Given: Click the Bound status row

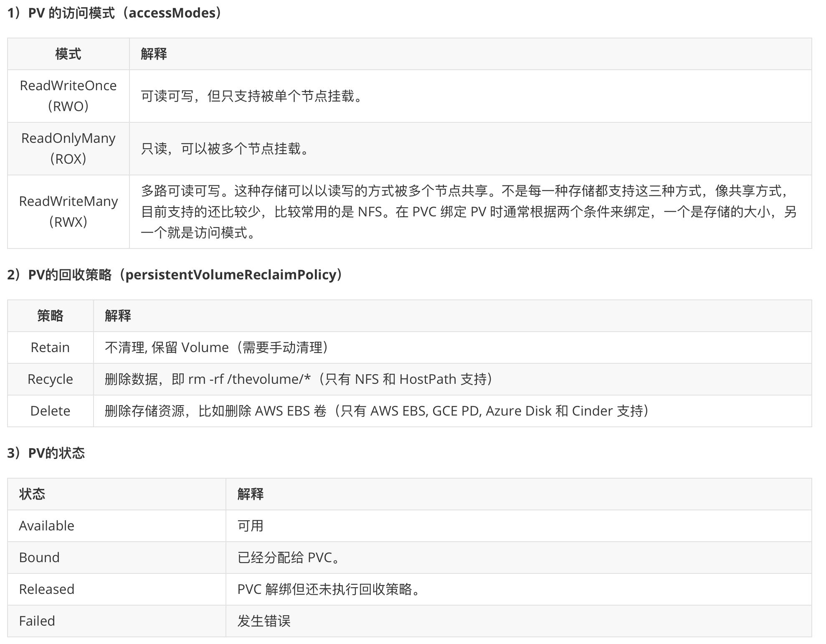Looking at the screenshot, I should [39, 558].
